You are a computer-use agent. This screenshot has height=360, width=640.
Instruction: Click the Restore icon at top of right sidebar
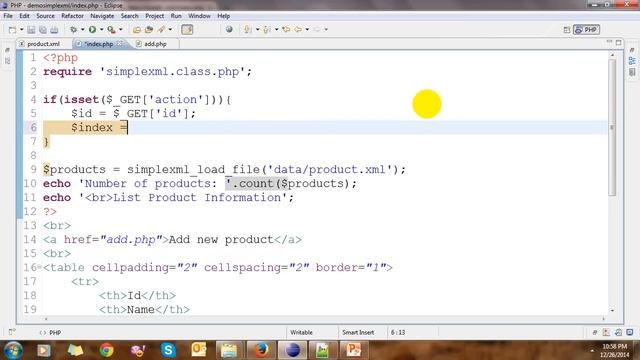click(632, 50)
